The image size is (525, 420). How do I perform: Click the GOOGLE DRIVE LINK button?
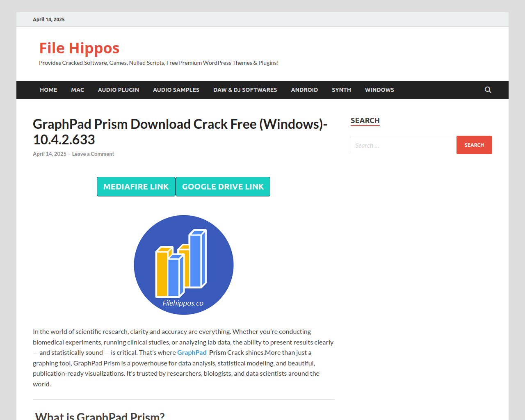[x=223, y=187]
